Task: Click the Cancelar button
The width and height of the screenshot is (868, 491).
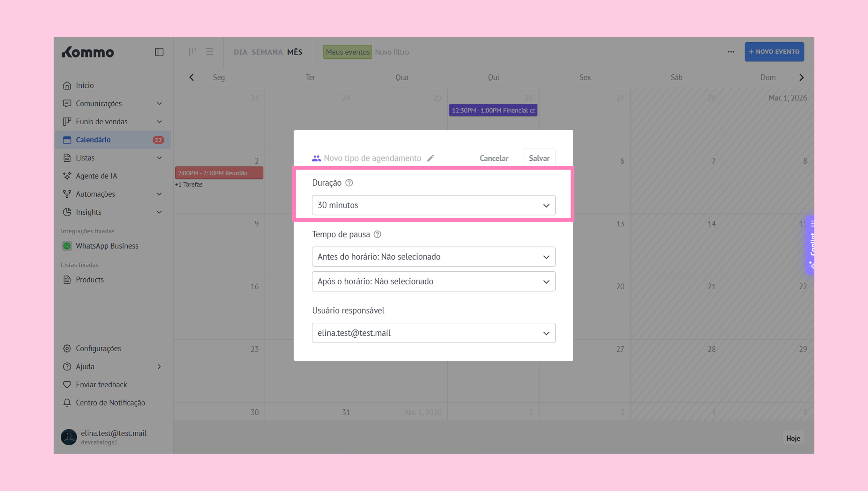Action: pos(494,158)
